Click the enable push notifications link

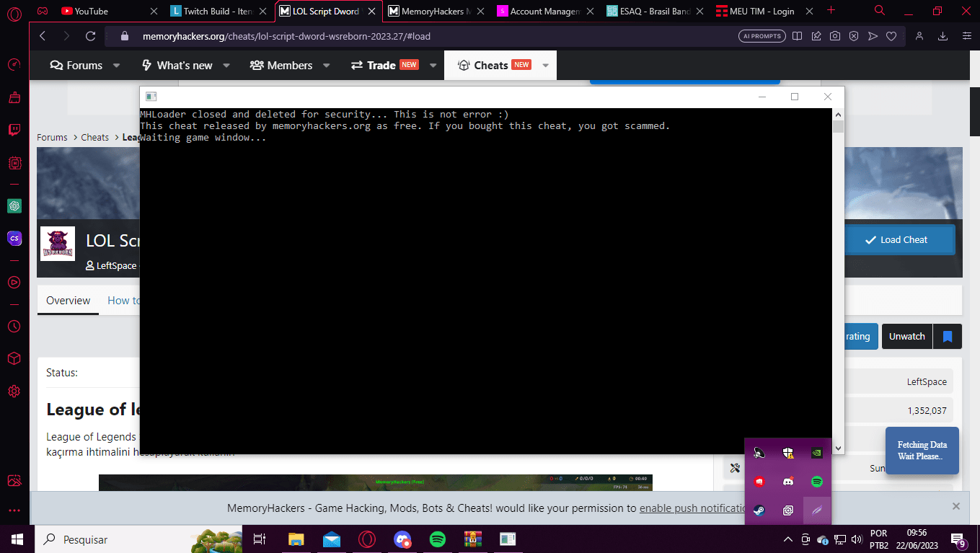[x=692, y=508]
